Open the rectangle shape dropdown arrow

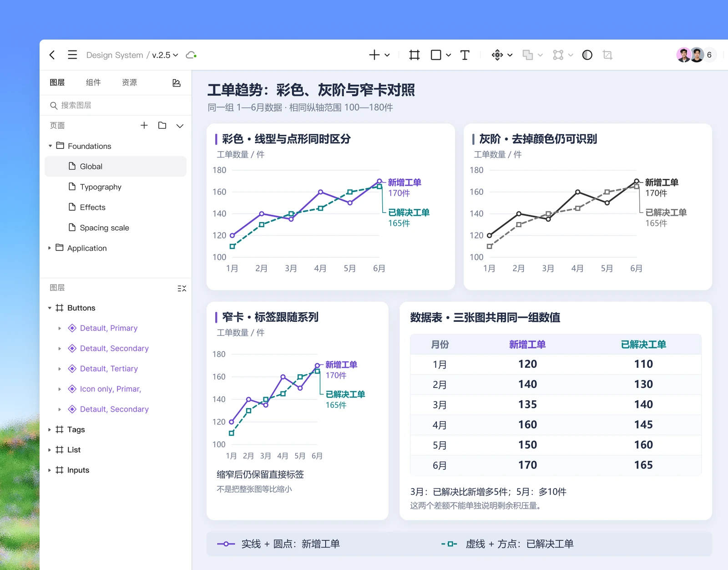(449, 55)
